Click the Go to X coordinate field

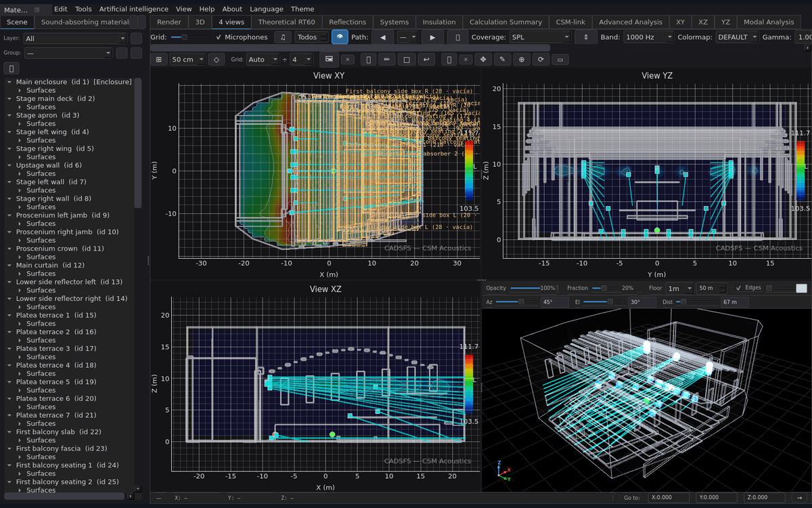pyautogui.click(x=668, y=498)
